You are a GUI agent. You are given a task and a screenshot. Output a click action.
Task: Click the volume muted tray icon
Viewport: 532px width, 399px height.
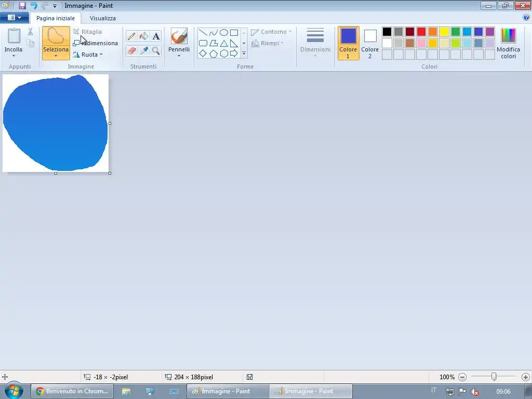[x=475, y=392]
